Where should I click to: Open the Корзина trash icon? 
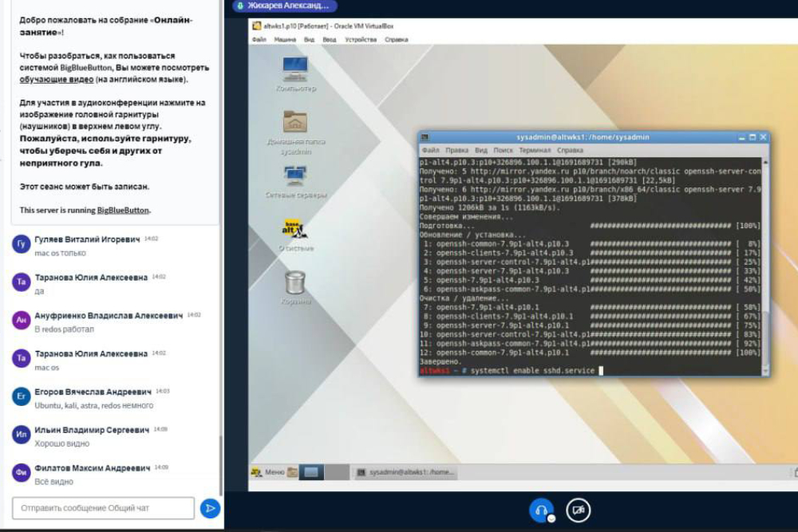click(295, 282)
